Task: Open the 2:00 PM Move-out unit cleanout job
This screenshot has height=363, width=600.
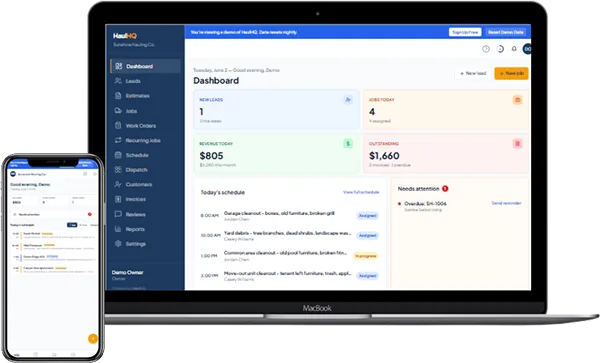Action: tap(290, 276)
